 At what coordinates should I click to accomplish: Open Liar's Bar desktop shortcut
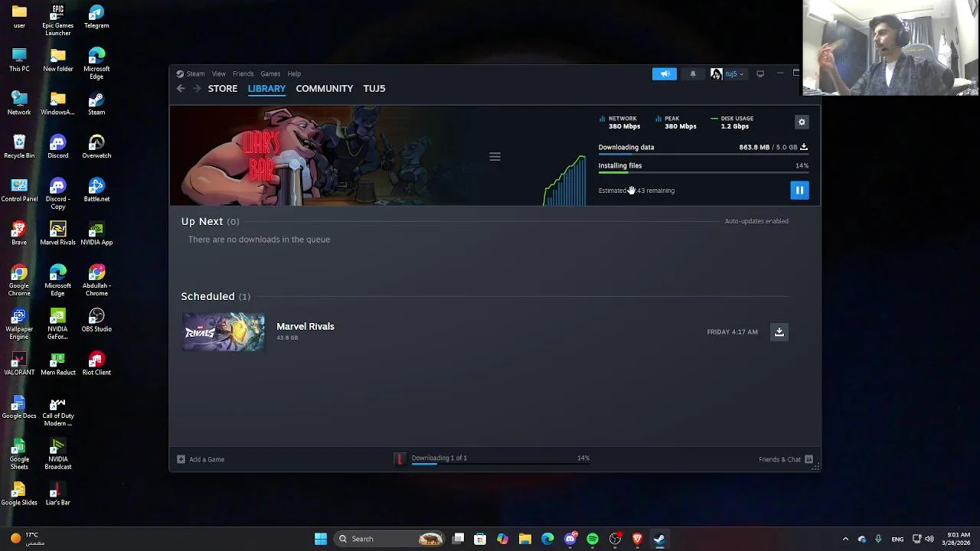tap(58, 494)
